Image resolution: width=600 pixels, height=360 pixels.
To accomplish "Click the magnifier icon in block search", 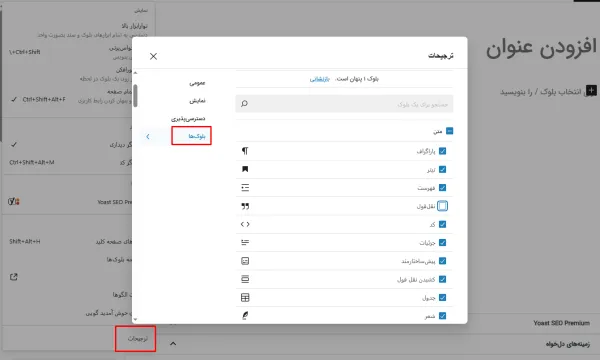I will point(245,104).
